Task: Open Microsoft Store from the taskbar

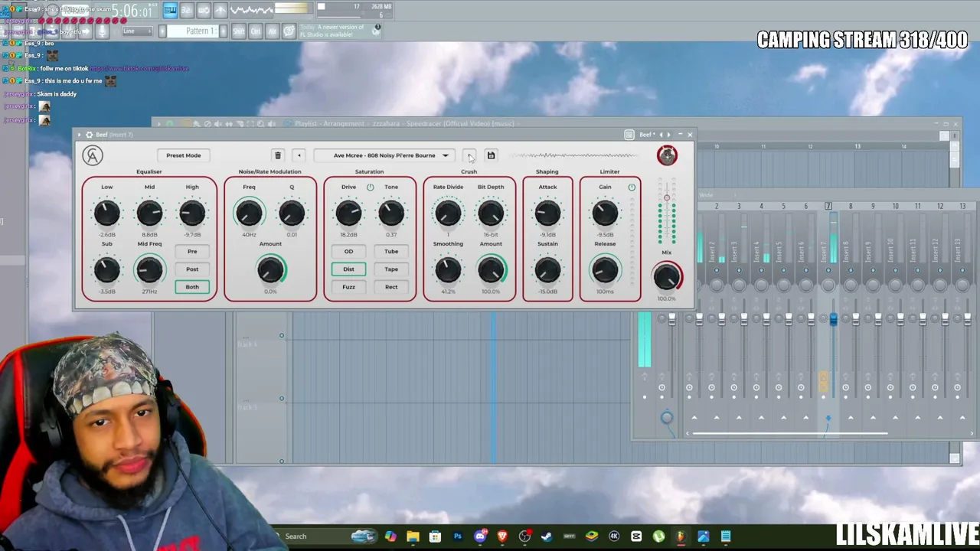Action: [436, 536]
